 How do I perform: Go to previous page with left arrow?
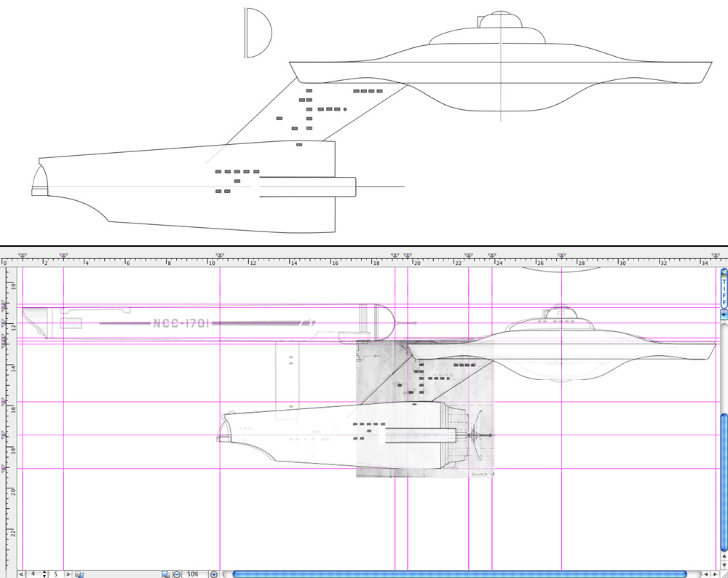pyautogui.click(x=21, y=574)
